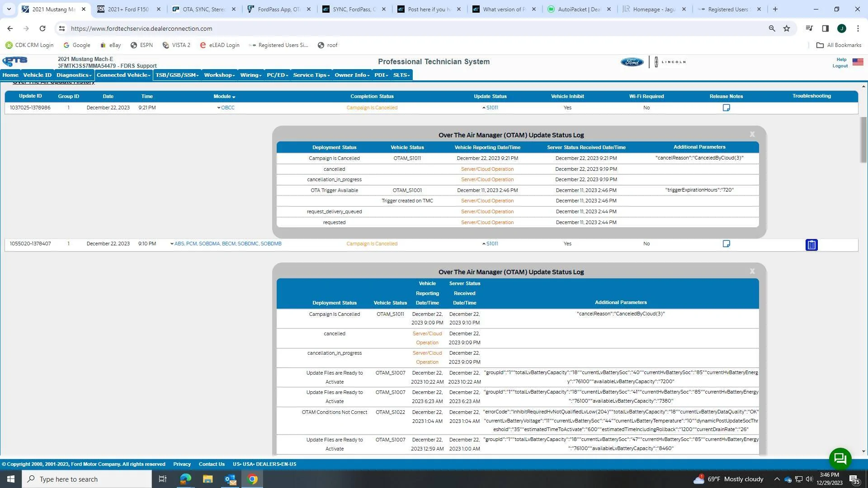This screenshot has height=488, width=868.
Task: Click the Ford oval logo
Action: coord(632,62)
